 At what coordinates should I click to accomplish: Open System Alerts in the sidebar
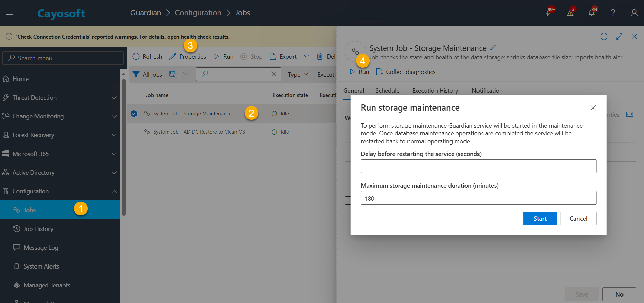[x=60, y=266]
